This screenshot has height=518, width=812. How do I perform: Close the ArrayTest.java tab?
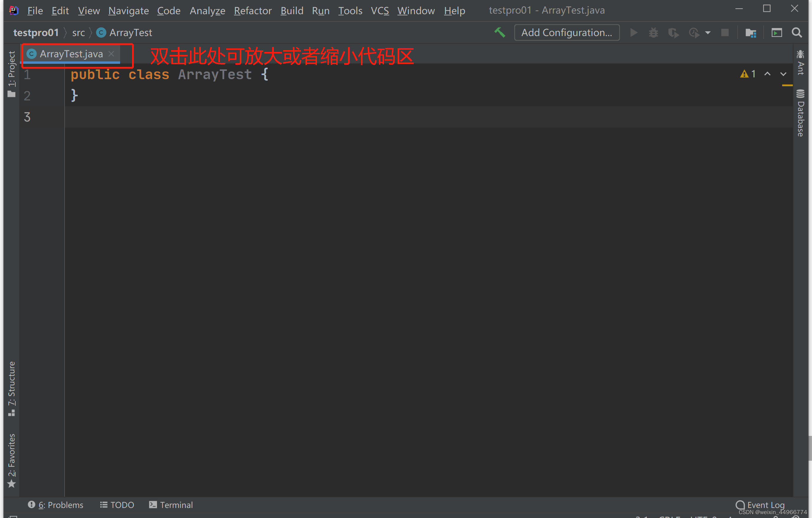click(x=111, y=54)
